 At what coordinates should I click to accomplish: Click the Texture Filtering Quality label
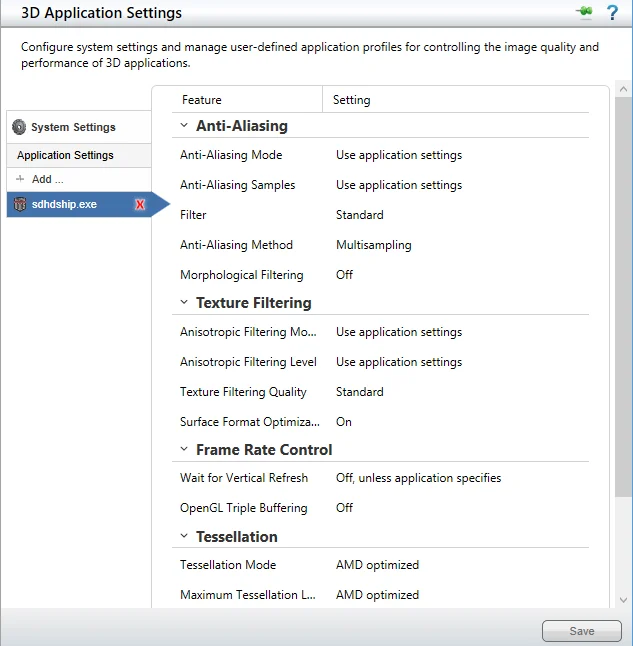pyautogui.click(x=244, y=392)
